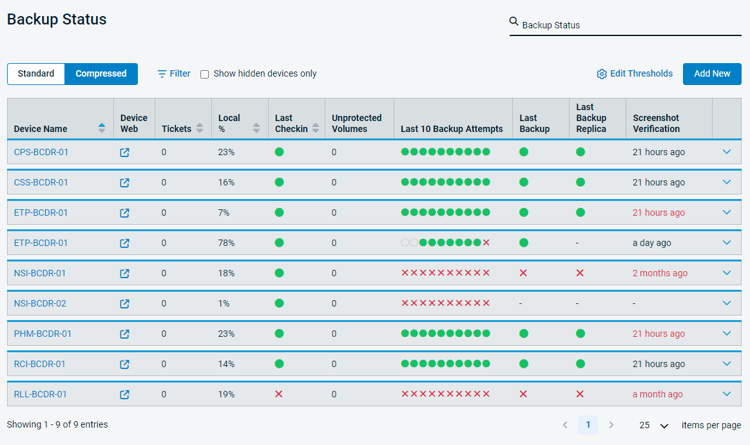Click RLL-BCDR-01 failed Last Checkin X icon

(279, 394)
